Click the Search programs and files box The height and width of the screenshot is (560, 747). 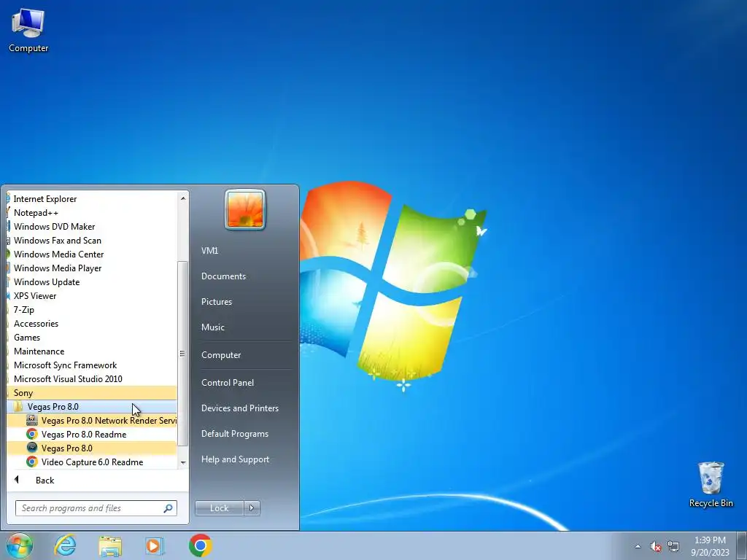(x=96, y=508)
